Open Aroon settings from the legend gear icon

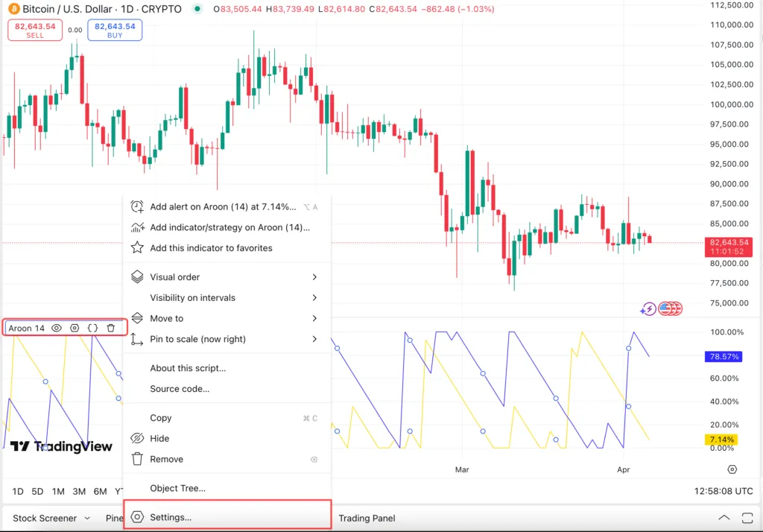[x=75, y=328]
